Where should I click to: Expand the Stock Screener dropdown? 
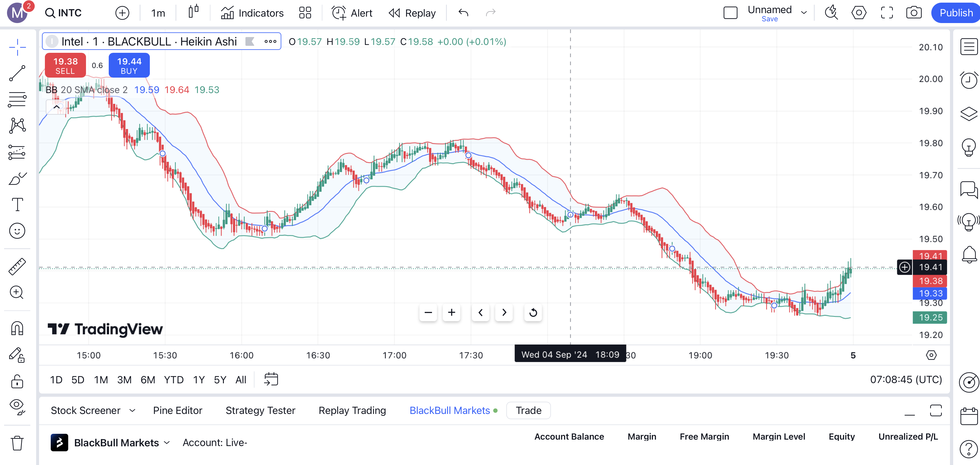coord(132,410)
